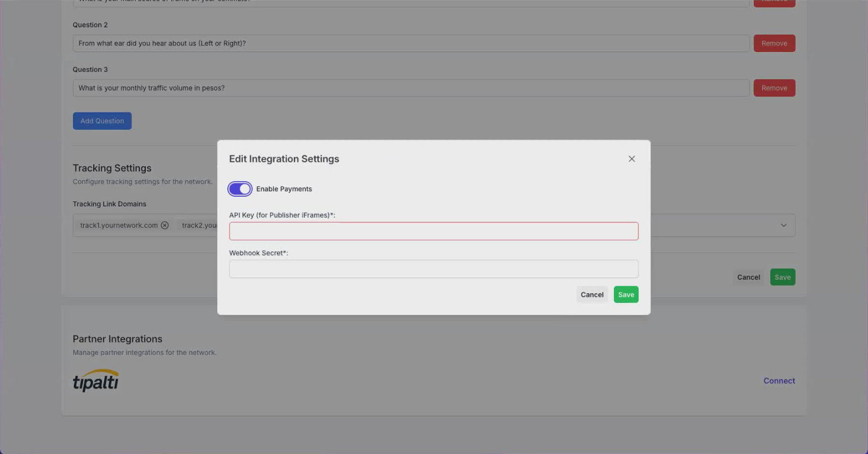Click into the Webhook Secret field
Screen dimensions: 868x454
[433, 269]
